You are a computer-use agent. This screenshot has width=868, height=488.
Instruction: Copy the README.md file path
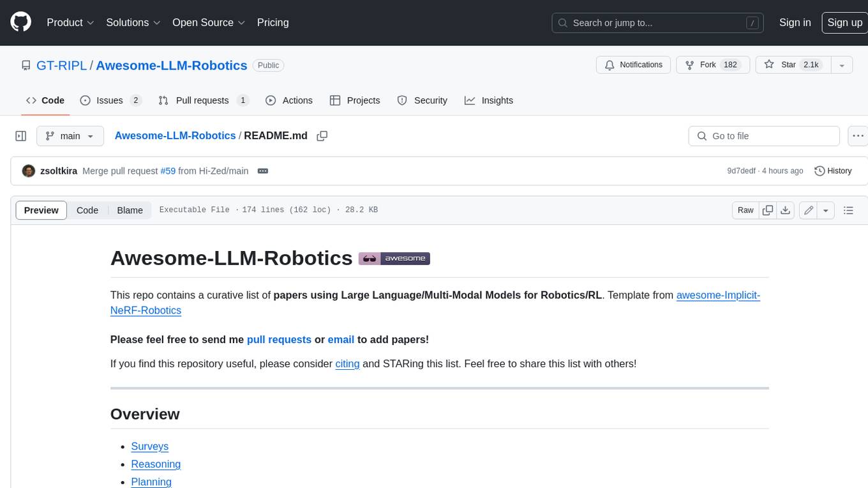[x=322, y=135]
